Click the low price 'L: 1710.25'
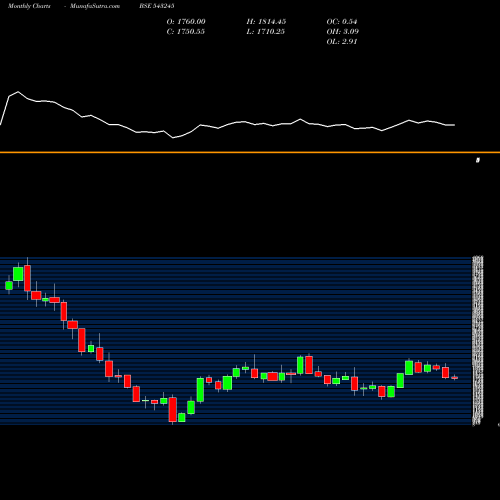 pyautogui.click(x=266, y=32)
